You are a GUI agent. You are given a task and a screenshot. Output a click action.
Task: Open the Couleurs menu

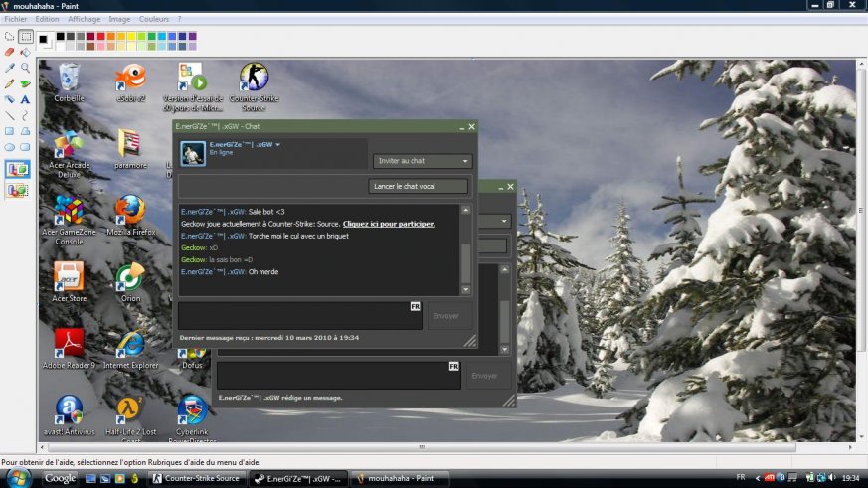tap(153, 19)
